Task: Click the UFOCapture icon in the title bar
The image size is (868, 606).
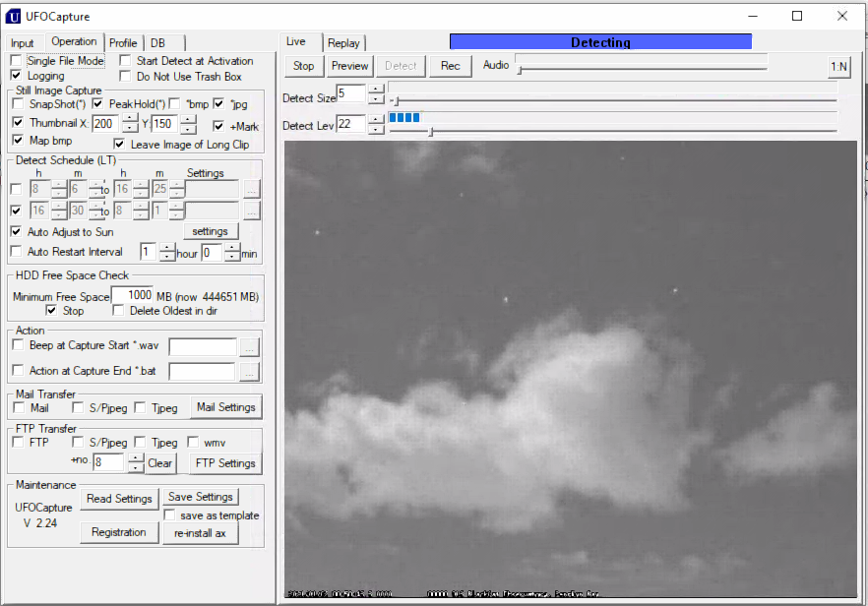Action: (x=13, y=16)
